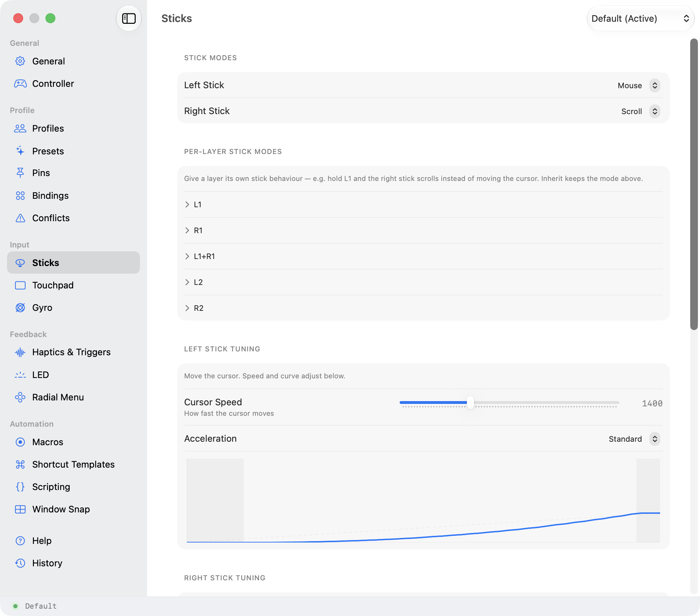700x616 pixels.
Task: Click the Window Snap label
Action: click(61, 509)
